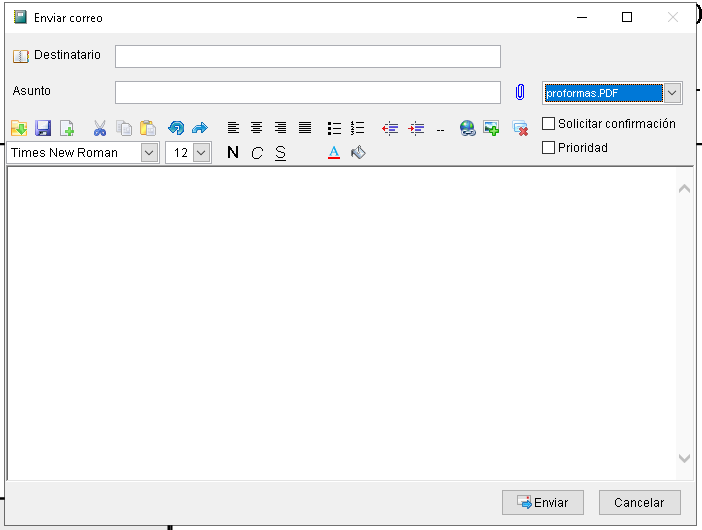Insert a horizontal line with the dashes icon
This screenshot has width=702, height=530.
coord(441,130)
